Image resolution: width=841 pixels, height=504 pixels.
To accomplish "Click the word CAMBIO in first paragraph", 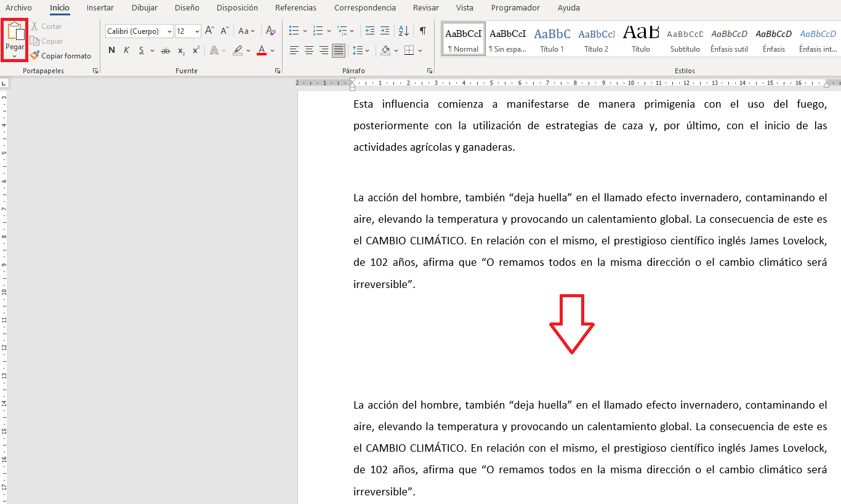I will coord(386,241).
